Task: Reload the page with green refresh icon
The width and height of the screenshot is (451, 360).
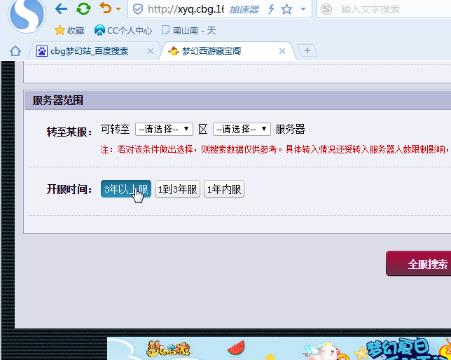Action: point(83,9)
